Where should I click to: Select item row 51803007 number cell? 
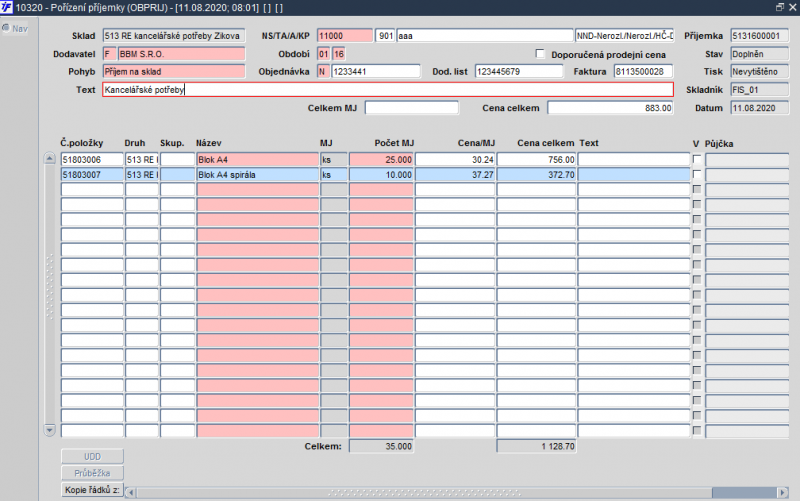[92, 174]
